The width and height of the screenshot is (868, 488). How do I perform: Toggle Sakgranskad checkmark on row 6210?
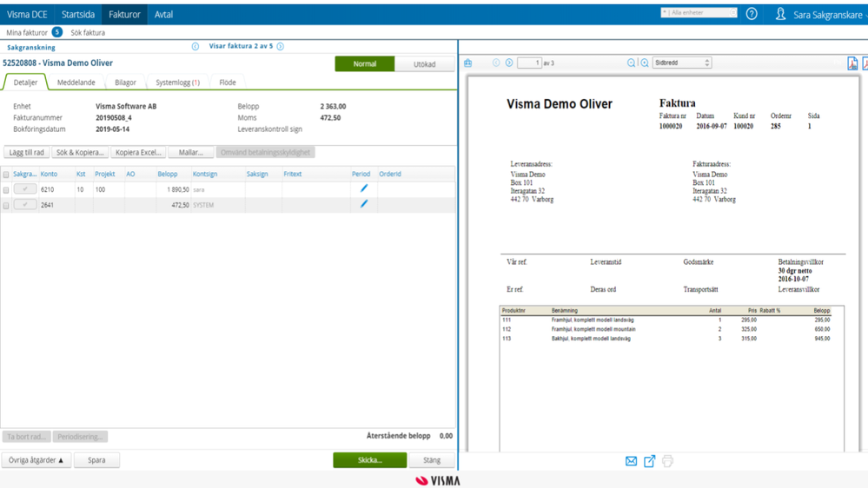point(25,189)
